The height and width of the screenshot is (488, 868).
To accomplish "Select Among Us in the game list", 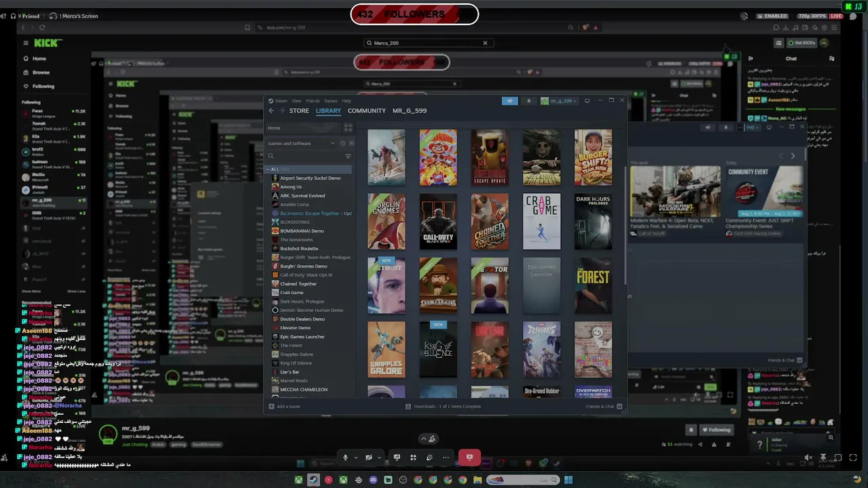I will click(291, 187).
